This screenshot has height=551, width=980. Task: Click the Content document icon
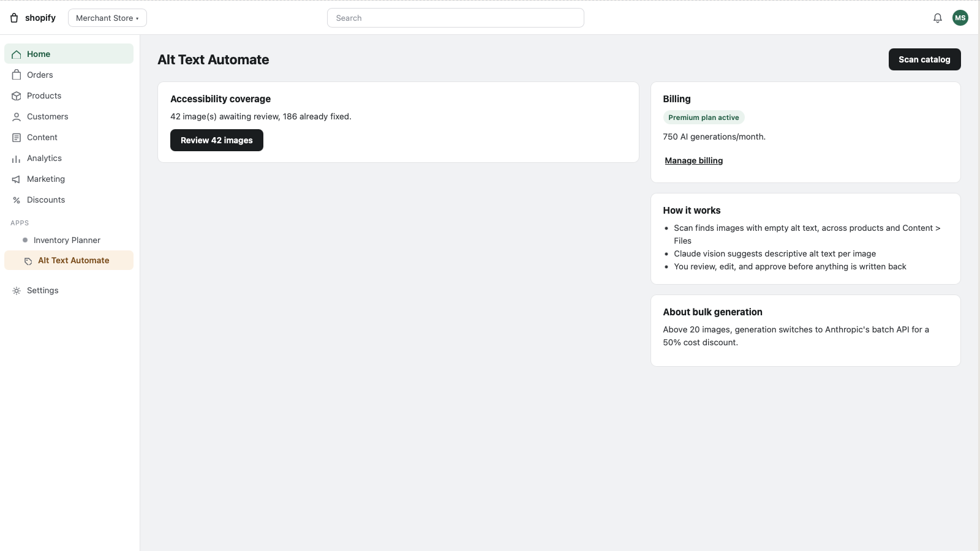click(17, 138)
